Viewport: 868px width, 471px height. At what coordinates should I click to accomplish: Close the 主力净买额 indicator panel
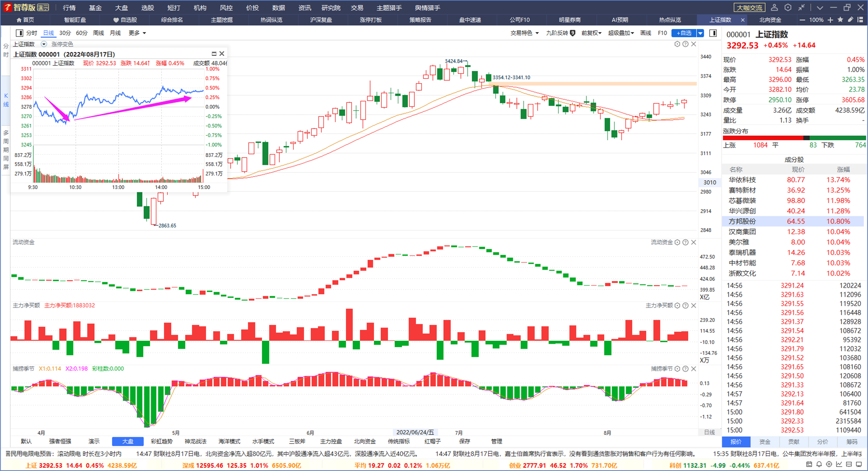point(693,305)
